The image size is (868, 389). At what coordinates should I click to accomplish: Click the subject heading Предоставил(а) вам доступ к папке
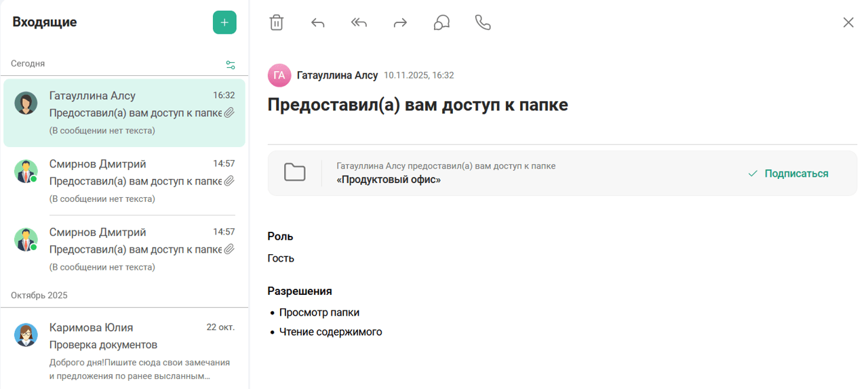coord(418,105)
